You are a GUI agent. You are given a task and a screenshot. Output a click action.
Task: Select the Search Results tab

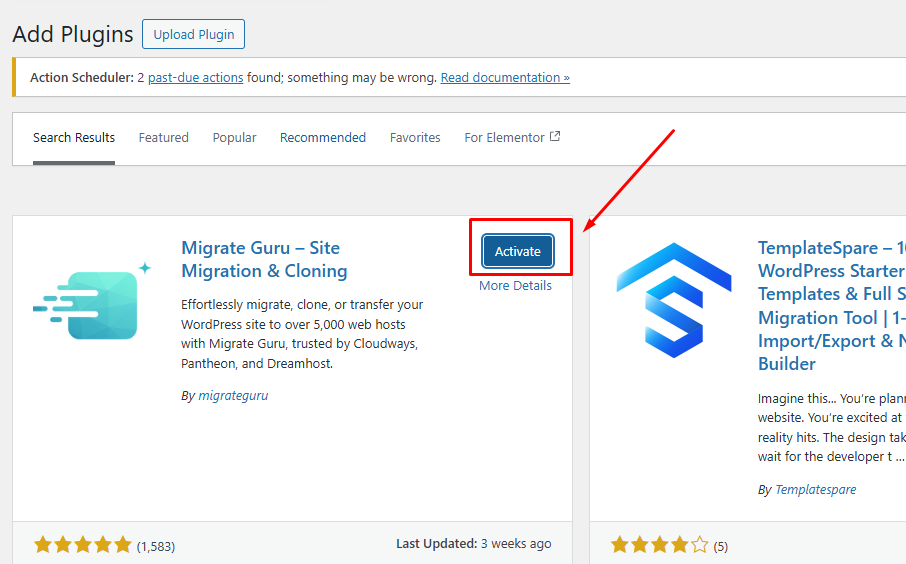[74, 138]
